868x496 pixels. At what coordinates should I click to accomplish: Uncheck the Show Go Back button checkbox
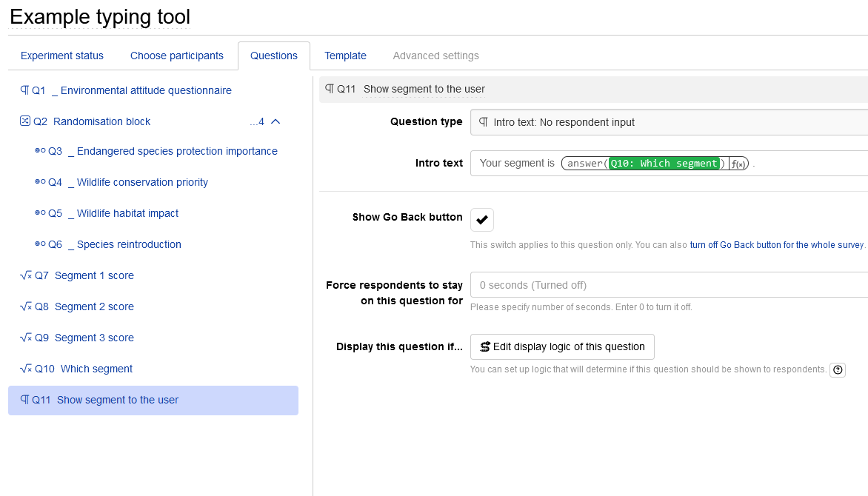click(481, 219)
